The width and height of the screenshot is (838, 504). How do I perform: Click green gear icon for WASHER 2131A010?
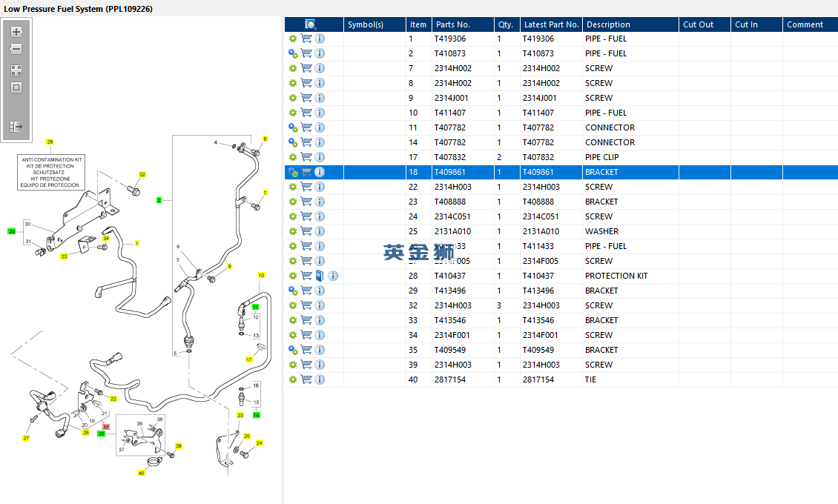point(293,231)
